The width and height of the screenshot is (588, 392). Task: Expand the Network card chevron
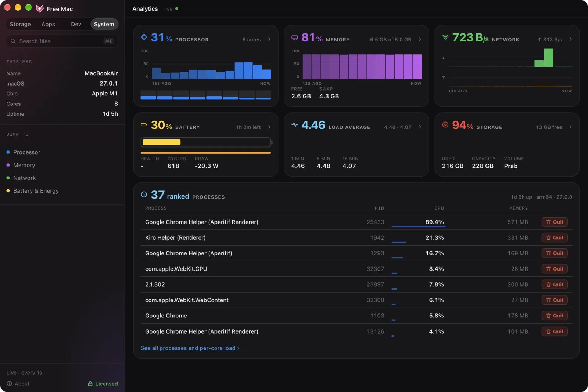(x=571, y=39)
